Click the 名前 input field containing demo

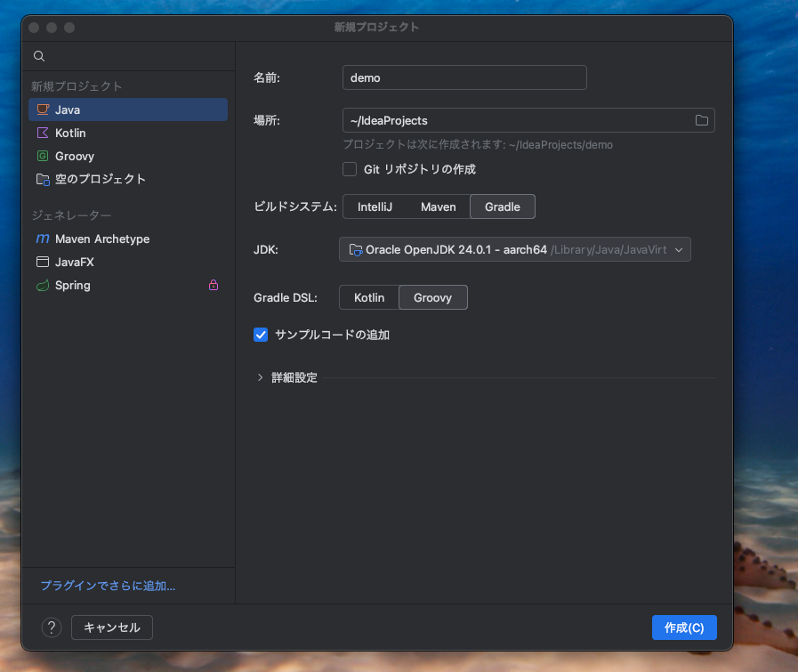(x=464, y=77)
